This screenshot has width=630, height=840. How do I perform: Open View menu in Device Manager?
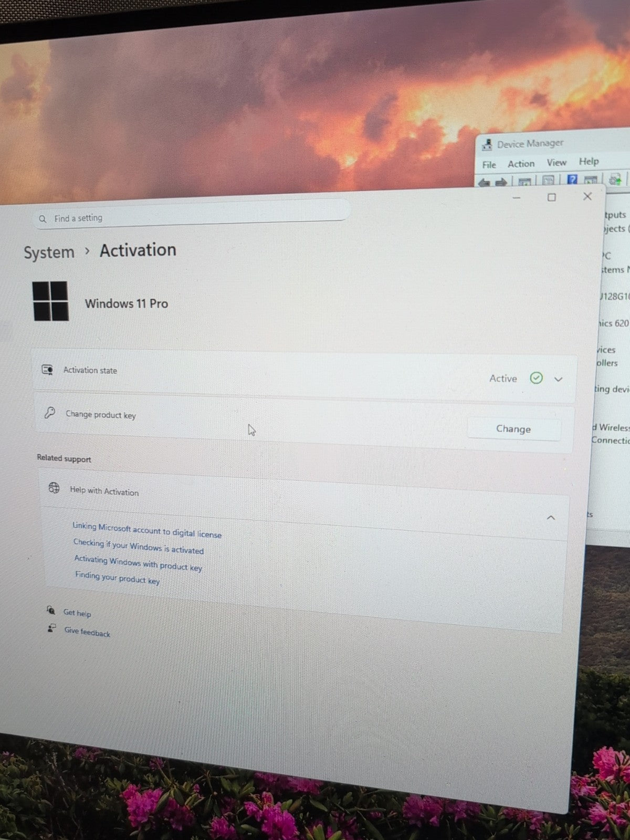click(556, 163)
